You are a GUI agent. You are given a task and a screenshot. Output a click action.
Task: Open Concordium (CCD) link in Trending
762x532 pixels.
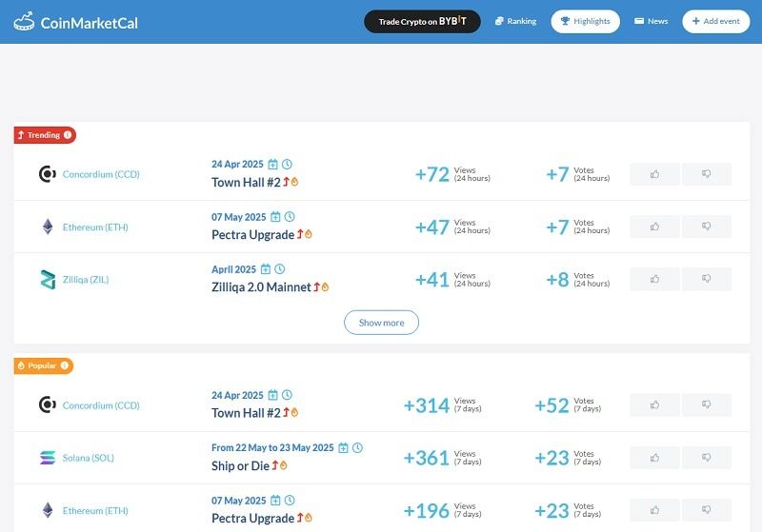tap(101, 174)
